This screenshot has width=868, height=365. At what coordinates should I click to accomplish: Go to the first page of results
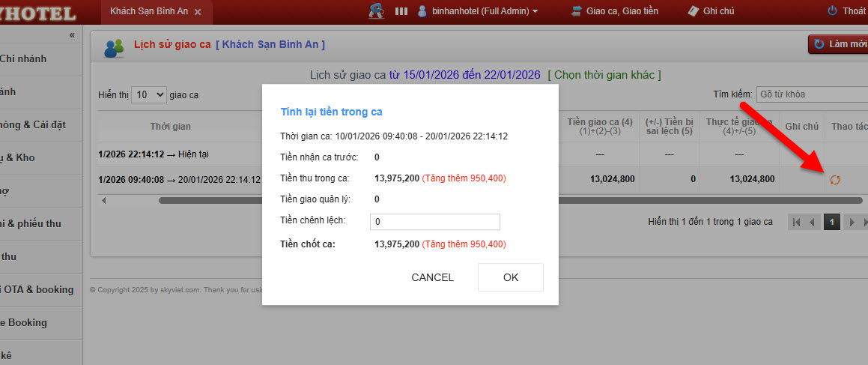(x=796, y=223)
